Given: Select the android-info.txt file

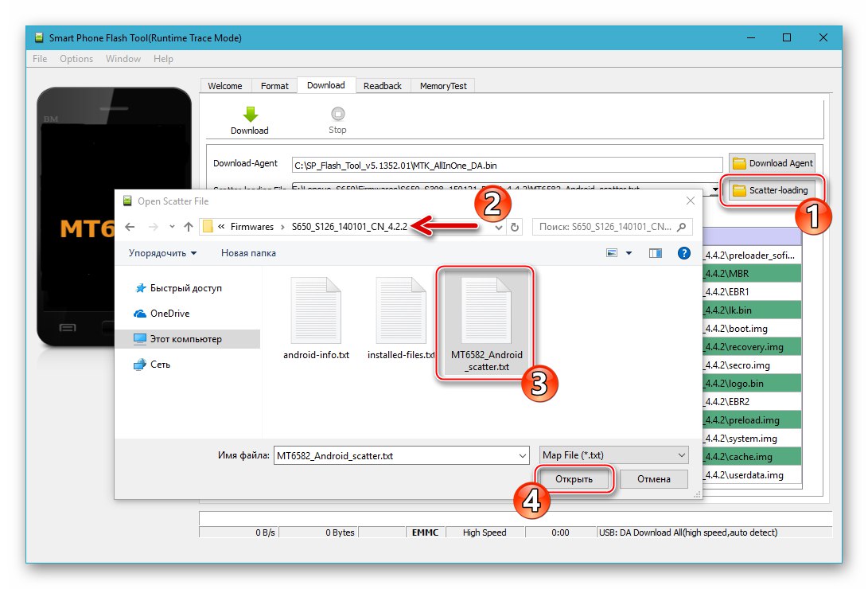Looking at the screenshot, I should point(316,318).
